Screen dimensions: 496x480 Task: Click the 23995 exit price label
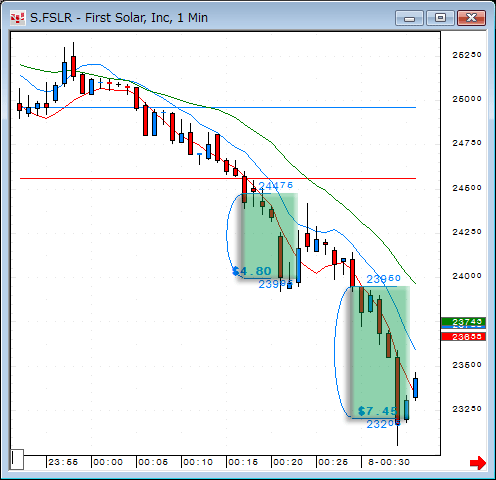point(275,284)
